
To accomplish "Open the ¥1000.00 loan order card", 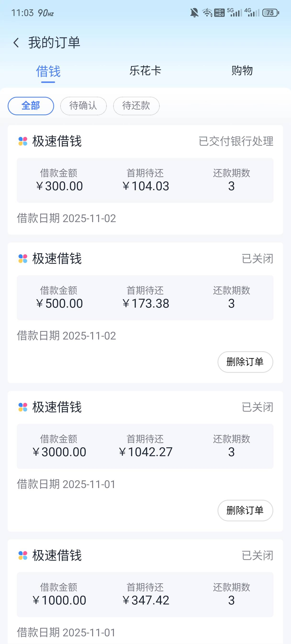I will (x=145, y=594).
